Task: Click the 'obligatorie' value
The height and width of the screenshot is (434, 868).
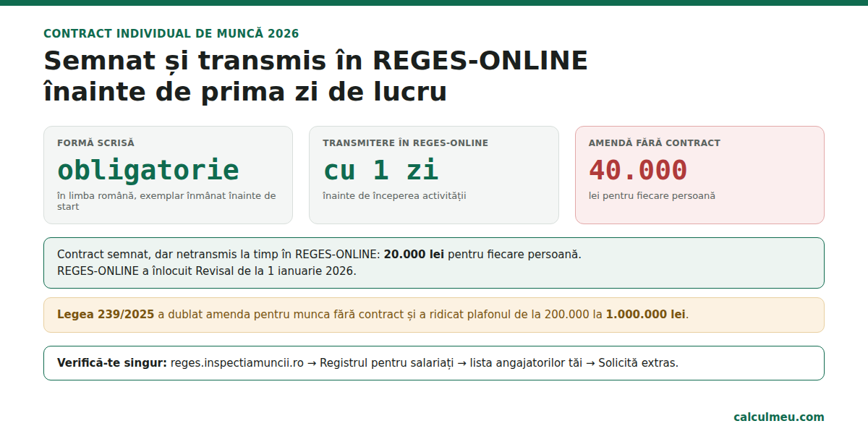Action: pyautogui.click(x=148, y=170)
